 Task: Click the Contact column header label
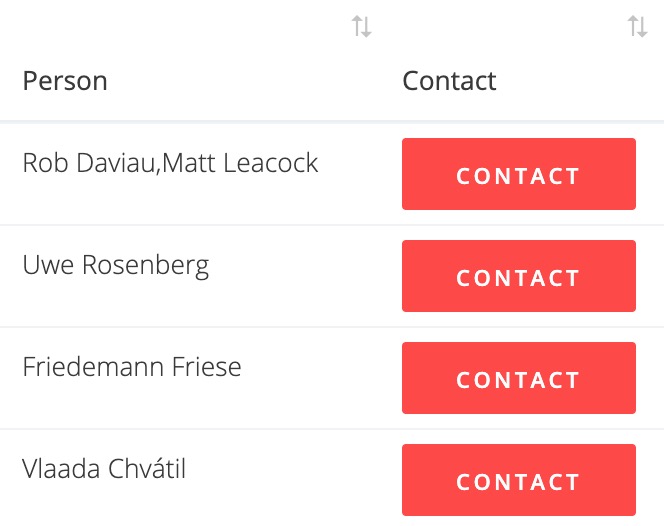tap(449, 81)
